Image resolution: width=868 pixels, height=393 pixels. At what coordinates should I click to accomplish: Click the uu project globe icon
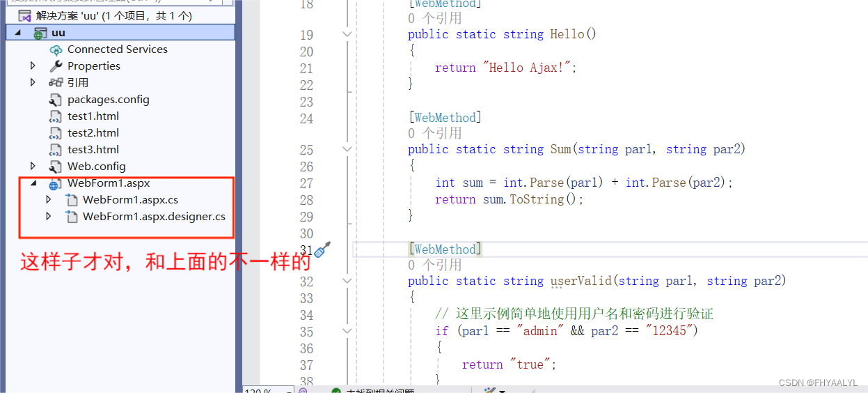[x=40, y=33]
